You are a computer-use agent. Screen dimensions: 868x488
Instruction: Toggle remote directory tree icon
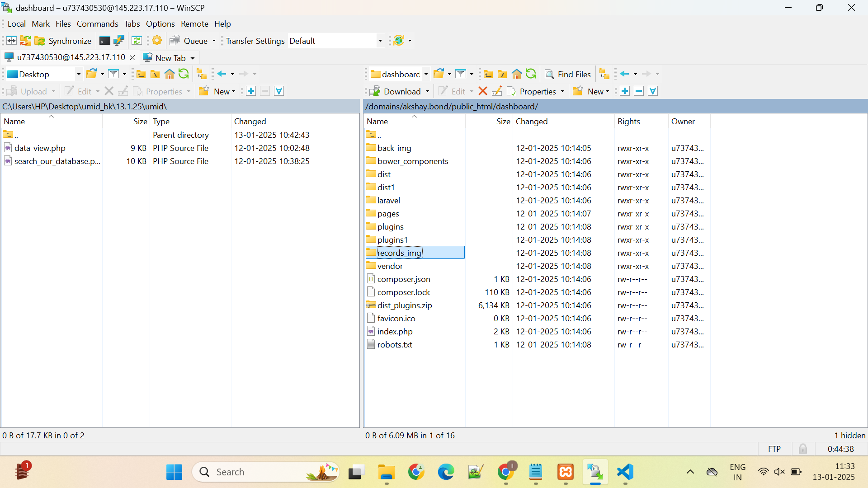(x=604, y=74)
